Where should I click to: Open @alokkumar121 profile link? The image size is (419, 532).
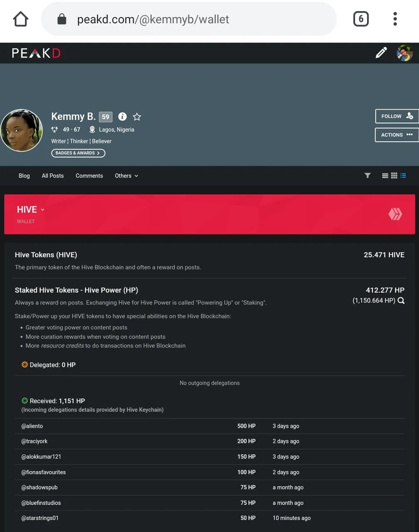[41, 457]
